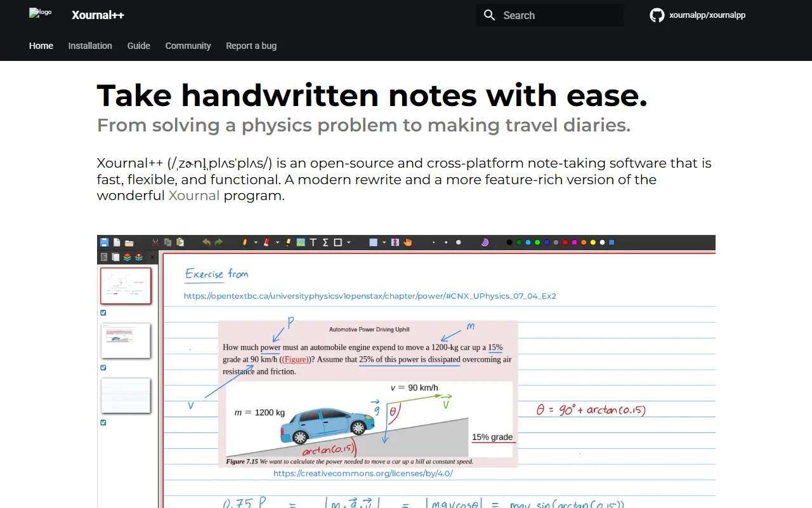Viewport: 812px width, 508px height.
Task: Open the Pen tool dropdown arrow
Action: coord(256,243)
